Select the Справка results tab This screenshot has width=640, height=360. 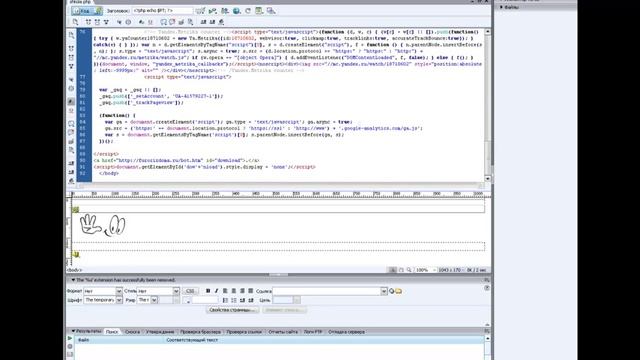coord(132,332)
